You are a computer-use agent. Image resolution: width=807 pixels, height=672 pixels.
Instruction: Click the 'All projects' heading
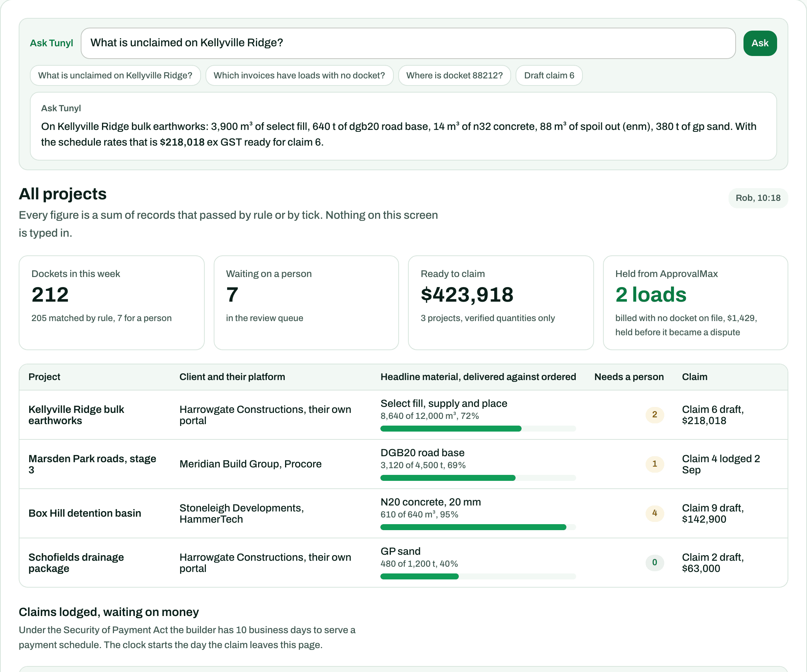pos(63,194)
